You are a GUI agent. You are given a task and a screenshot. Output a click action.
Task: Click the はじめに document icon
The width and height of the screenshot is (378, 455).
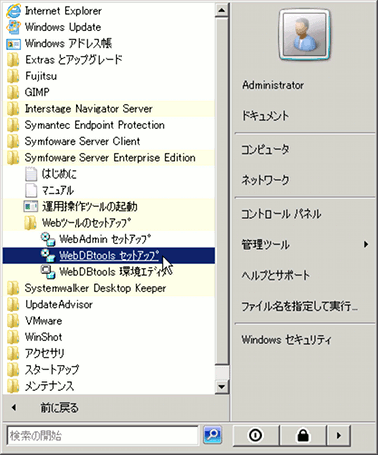point(31,174)
